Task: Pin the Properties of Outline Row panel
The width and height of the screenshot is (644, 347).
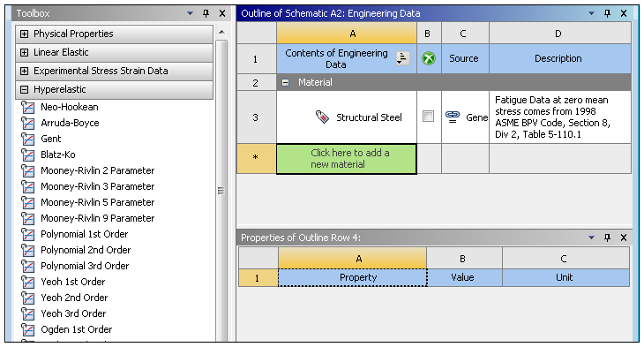Action: 607,238
